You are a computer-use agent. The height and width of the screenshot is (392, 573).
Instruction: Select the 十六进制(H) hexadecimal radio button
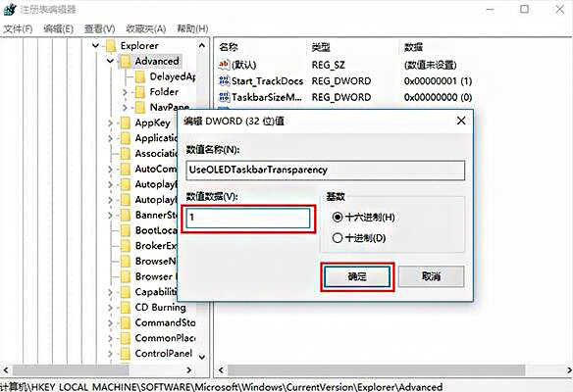pyautogui.click(x=338, y=218)
